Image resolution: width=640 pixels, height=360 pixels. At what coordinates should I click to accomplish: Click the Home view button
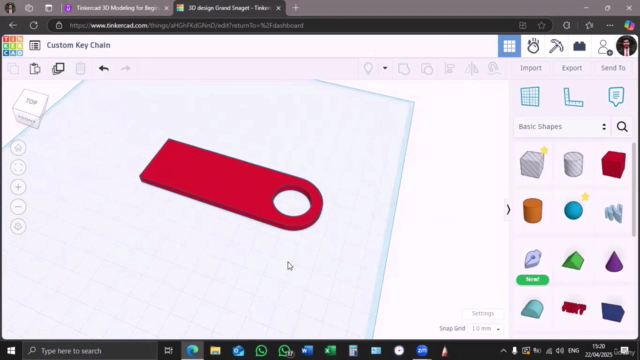(x=18, y=148)
